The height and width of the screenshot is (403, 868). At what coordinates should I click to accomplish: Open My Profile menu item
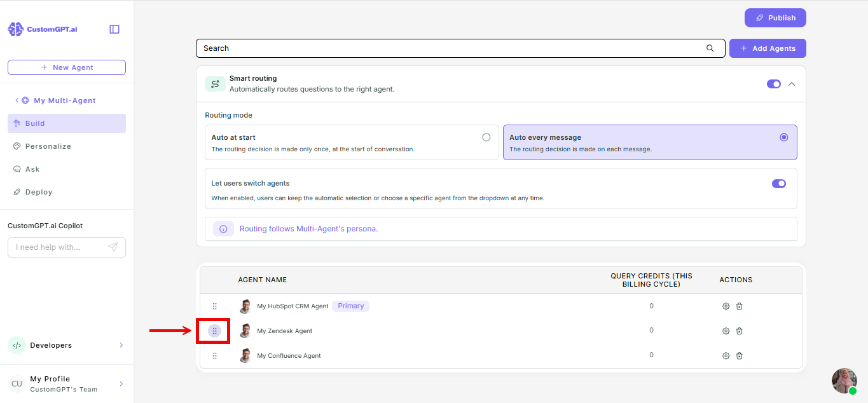point(67,384)
